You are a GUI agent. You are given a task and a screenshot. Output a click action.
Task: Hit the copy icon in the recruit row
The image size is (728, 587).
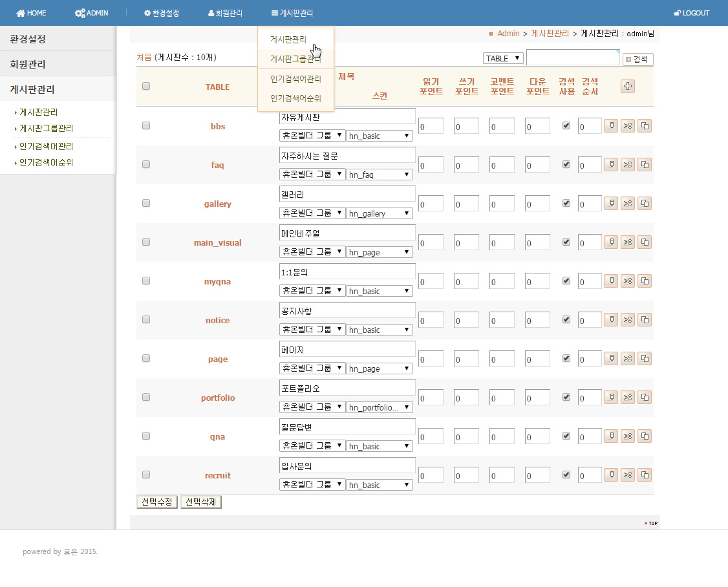(x=645, y=475)
